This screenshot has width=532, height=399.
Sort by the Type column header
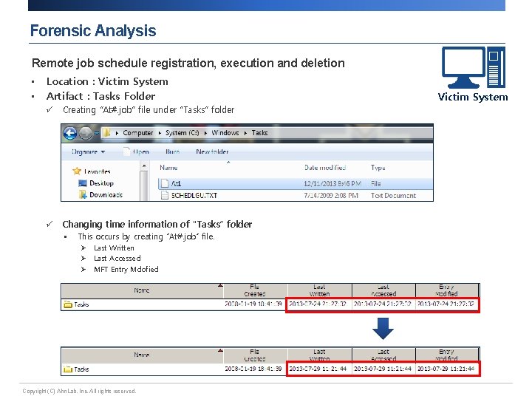point(378,168)
